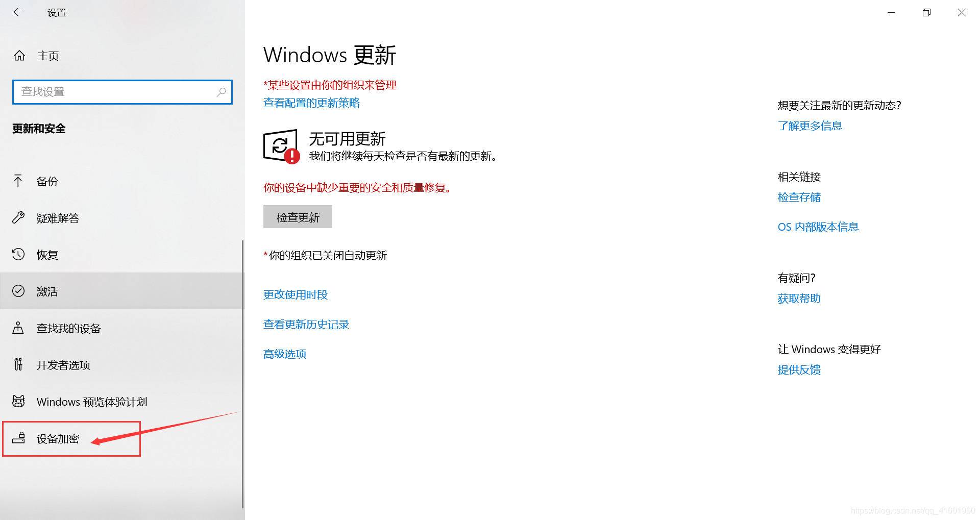Click the device encryption lock icon
The image size is (980, 520).
click(19, 438)
